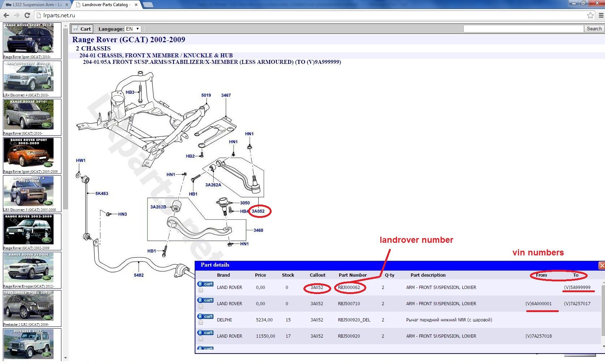
Task: Open Range Rover 2002-2009 catalog thumbnail
Action: 32,232
